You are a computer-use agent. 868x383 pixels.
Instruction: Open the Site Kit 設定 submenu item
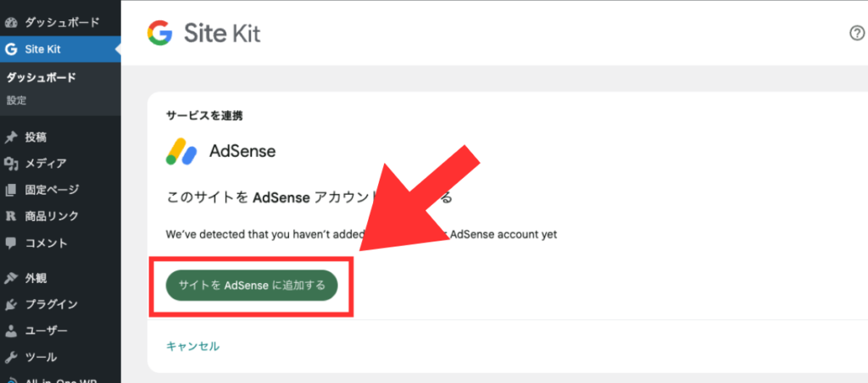point(17,100)
